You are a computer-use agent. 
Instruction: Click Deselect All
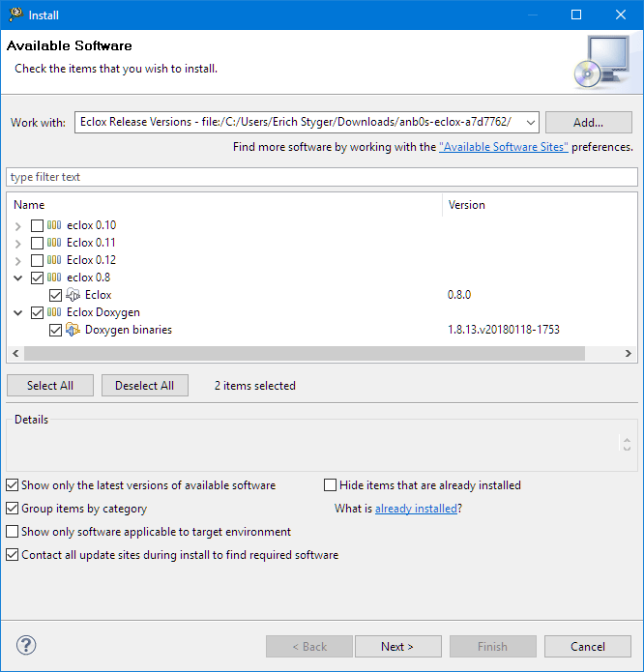(x=145, y=385)
